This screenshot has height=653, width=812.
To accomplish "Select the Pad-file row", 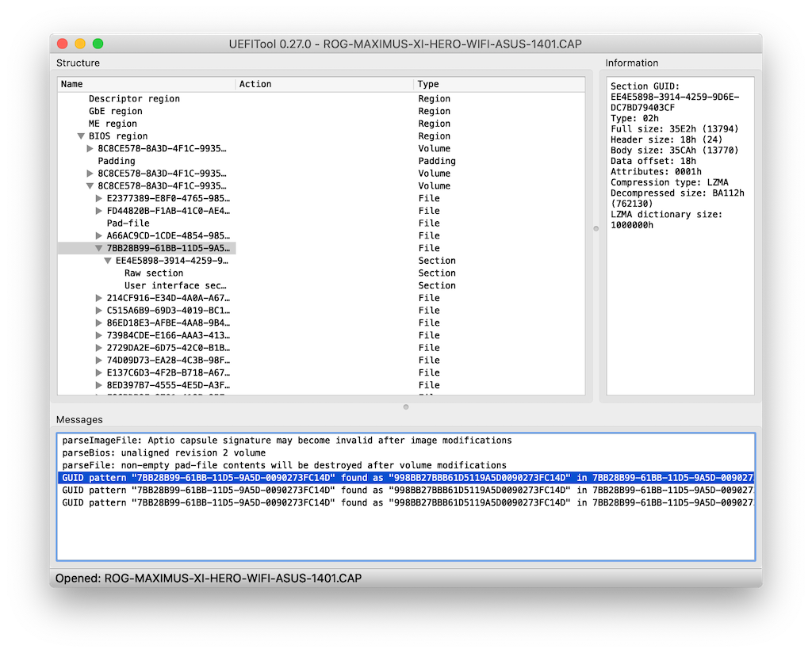I will point(321,223).
